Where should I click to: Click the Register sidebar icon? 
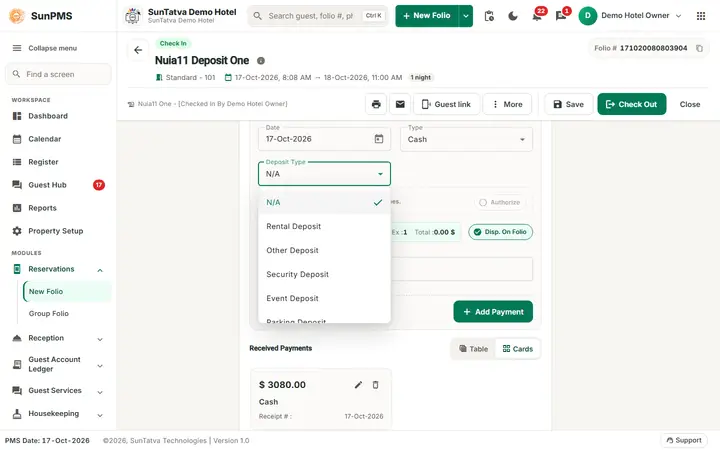point(17,162)
